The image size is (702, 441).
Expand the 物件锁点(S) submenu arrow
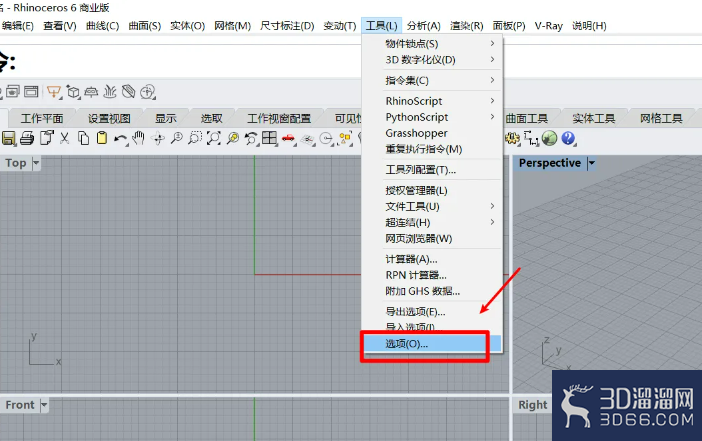click(492, 43)
